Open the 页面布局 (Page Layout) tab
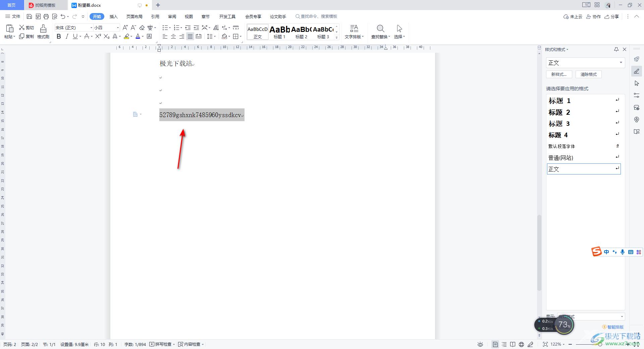Screen dimensions: 644x349 coord(135,16)
